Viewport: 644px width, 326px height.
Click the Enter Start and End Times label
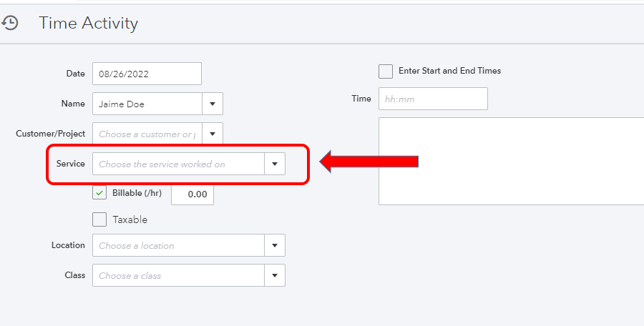coord(450,71)
